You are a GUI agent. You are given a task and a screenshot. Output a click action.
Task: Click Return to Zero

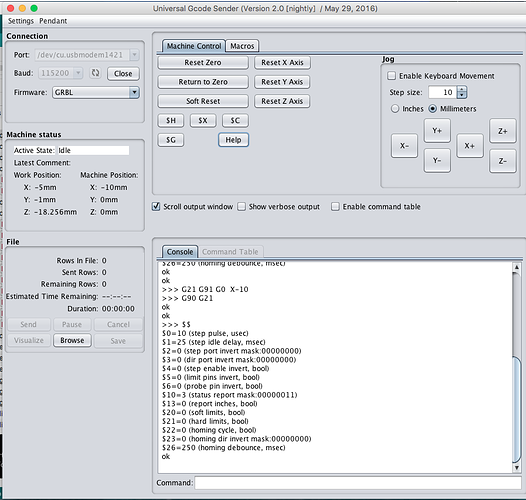[203, 82]
